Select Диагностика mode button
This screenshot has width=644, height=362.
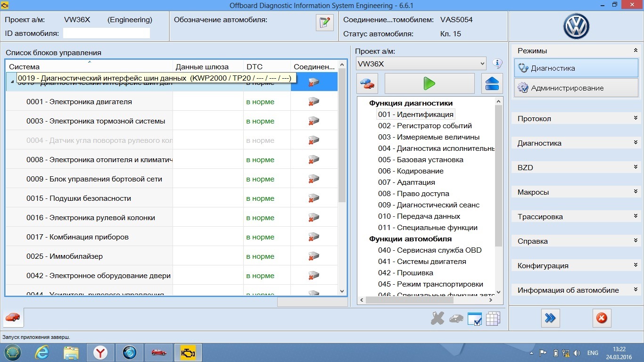pos(576,68)
